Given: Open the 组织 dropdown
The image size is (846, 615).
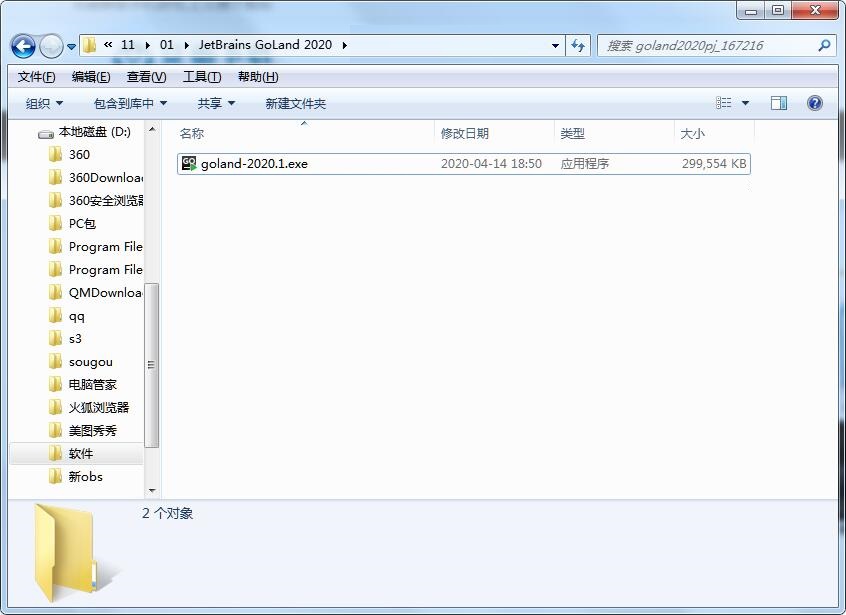Looking at the screenshot, I should pos(44,103).
